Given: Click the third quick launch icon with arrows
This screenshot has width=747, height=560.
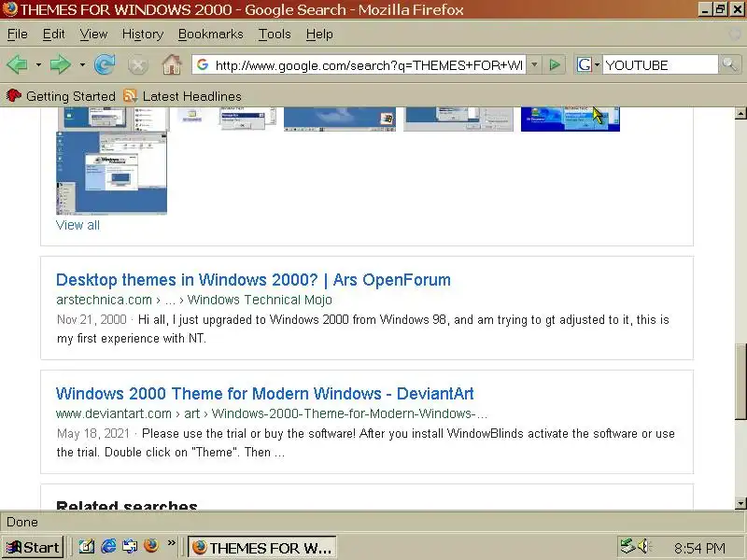Looking at the screenshot, I should (x=130, y=547).
